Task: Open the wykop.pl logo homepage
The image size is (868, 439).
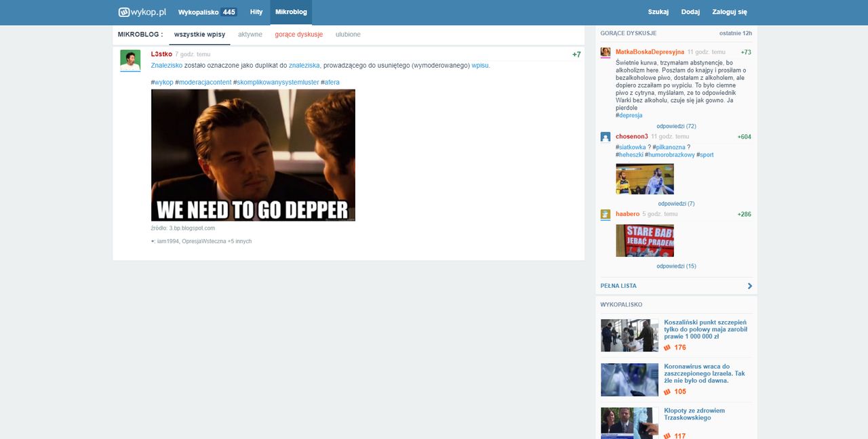Action: tap(142, 12)
